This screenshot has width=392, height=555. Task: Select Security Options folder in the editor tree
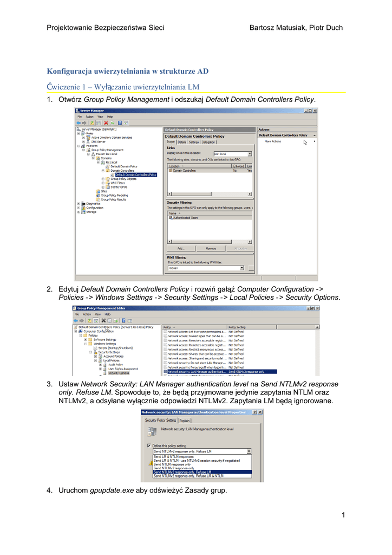pos(118,373)
